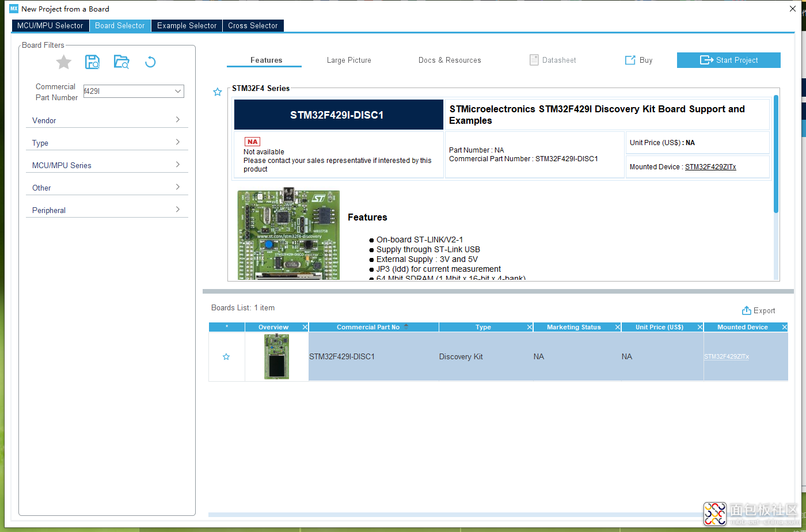Click the NA marketing status badge icon

[x=252, y=142]
